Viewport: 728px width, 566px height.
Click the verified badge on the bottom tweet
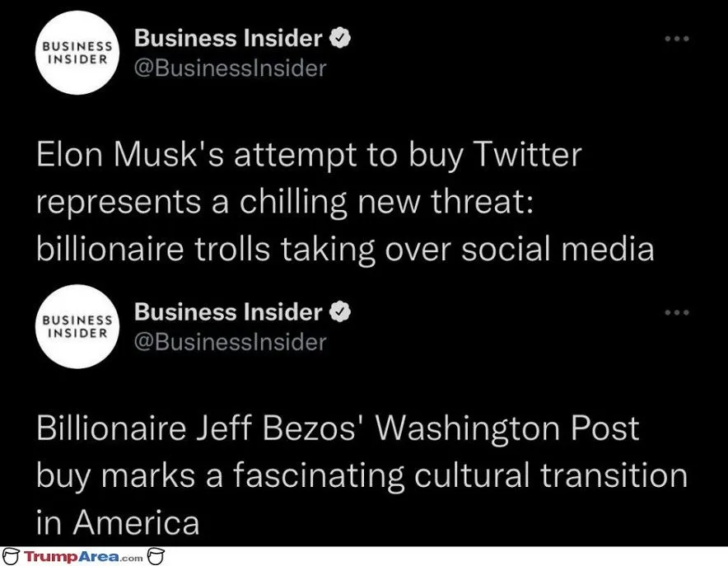click(x=339, y=312)
